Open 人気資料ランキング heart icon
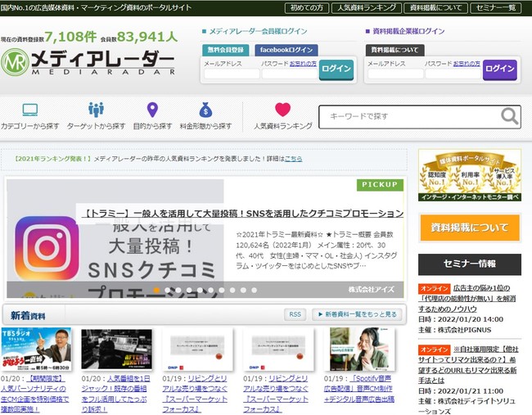Viewport: 532px width, 415px height. pyautogui.click(x=282, y=111)
